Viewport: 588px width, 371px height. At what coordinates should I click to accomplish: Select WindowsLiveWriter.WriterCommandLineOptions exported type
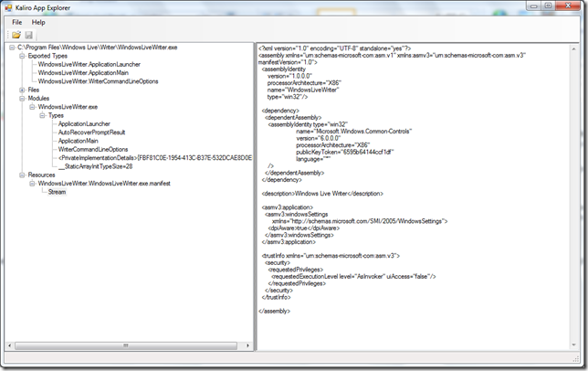[98, 81]
